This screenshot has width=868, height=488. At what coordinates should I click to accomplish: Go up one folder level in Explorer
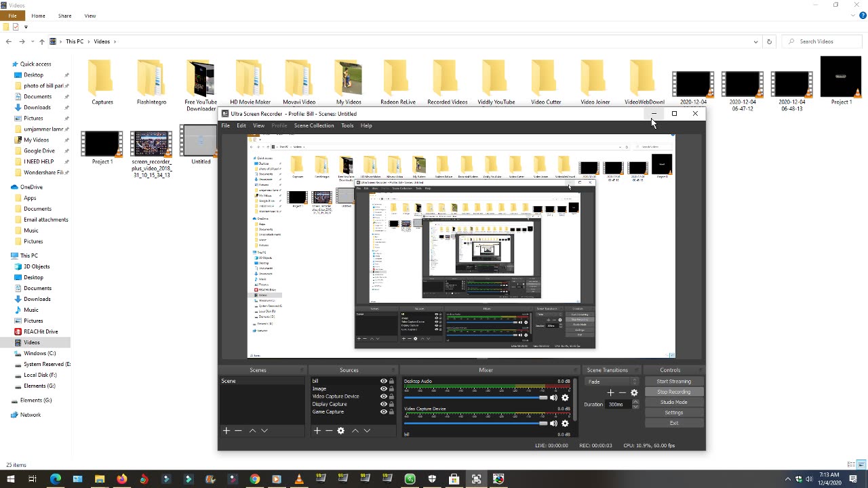coord(42,41)
